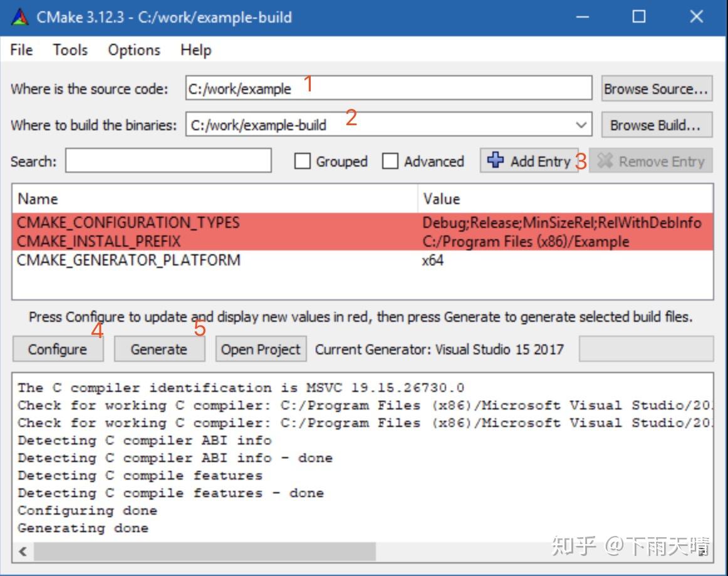Open the Tools menu
The image size is (728, 576).
click(x=70, y=50)
